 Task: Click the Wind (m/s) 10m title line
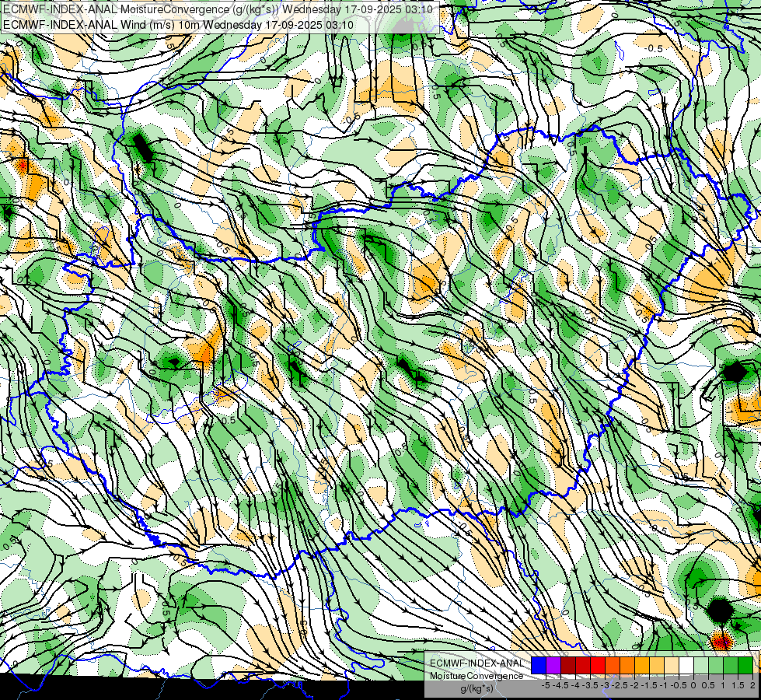[x=178, y=25]
